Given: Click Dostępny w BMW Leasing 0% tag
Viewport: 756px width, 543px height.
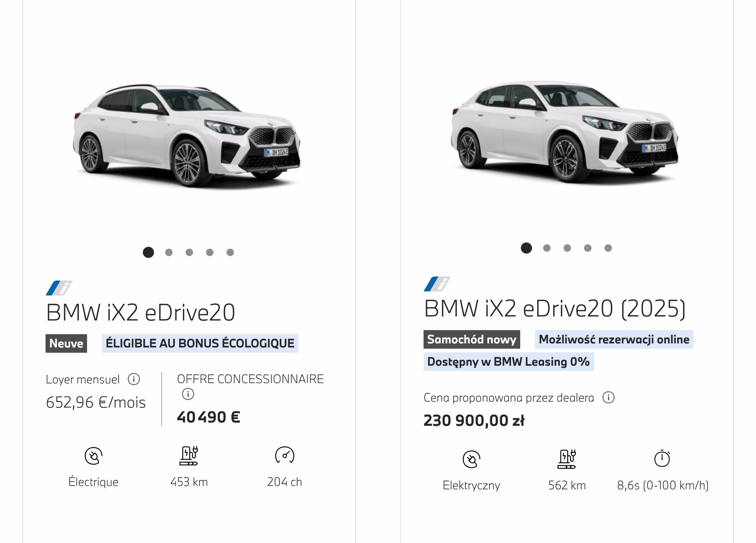Looking at the screenshot, I should tap(508, 362).
